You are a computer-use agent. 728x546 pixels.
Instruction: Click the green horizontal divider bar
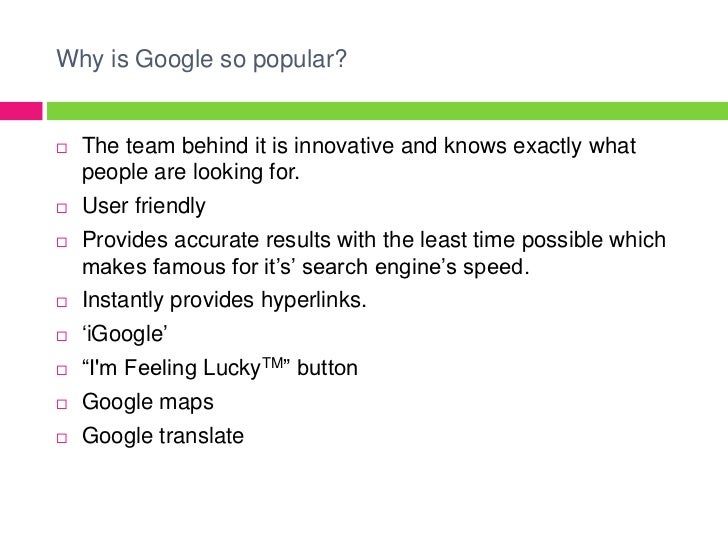(x=387, y=111)
